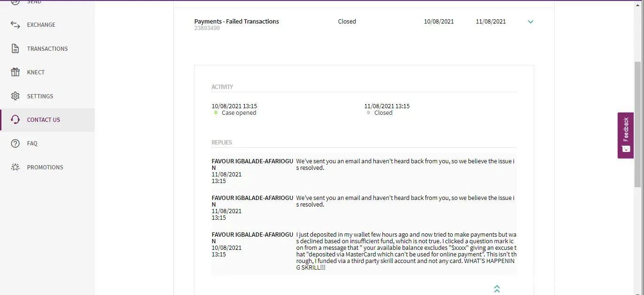
Task: Click the closed date 11/08/2021 in case row
Action: pos(491,21)
